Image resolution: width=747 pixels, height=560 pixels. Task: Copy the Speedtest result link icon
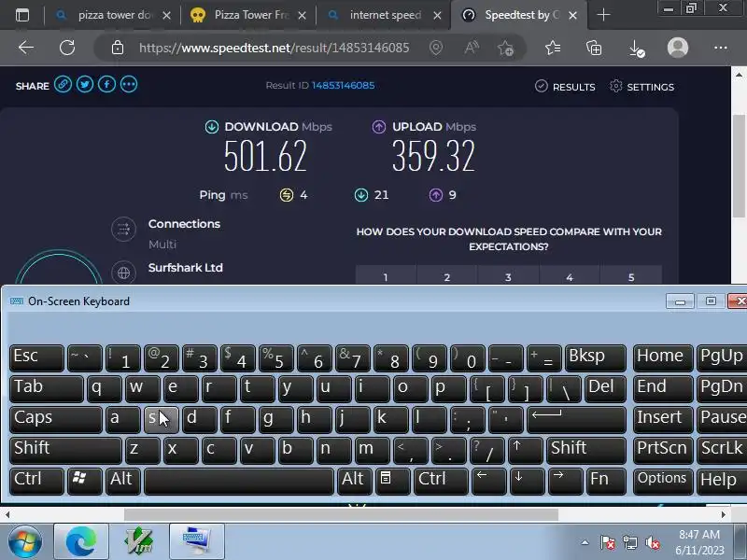(x=63, y=85)
